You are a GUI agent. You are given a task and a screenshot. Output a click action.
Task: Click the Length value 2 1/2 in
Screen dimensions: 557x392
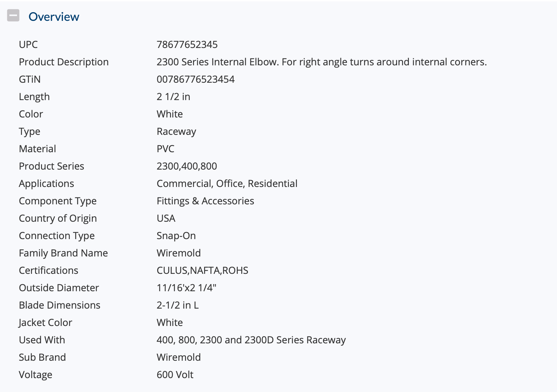pyautogui.click(x=173, y=97)
